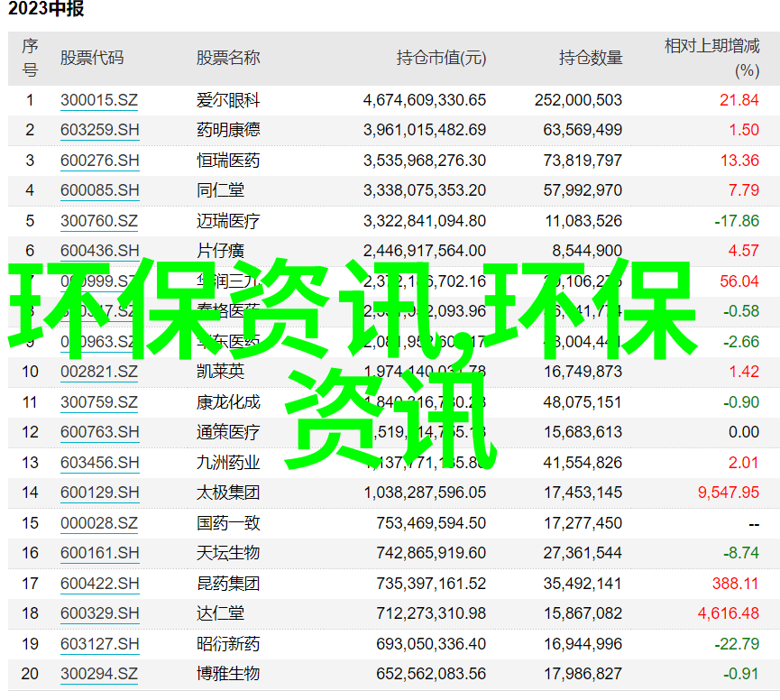Click the change value 4,616.48
Image resolution: width=780 pixels, height=700 pixels.
coord(729,613)
